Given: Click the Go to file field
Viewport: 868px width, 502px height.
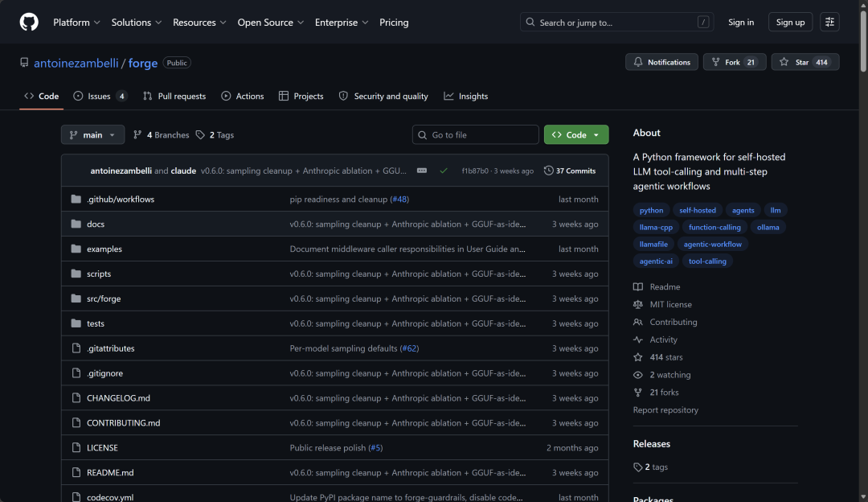Looking at the screenshot, I should [475, 134].
